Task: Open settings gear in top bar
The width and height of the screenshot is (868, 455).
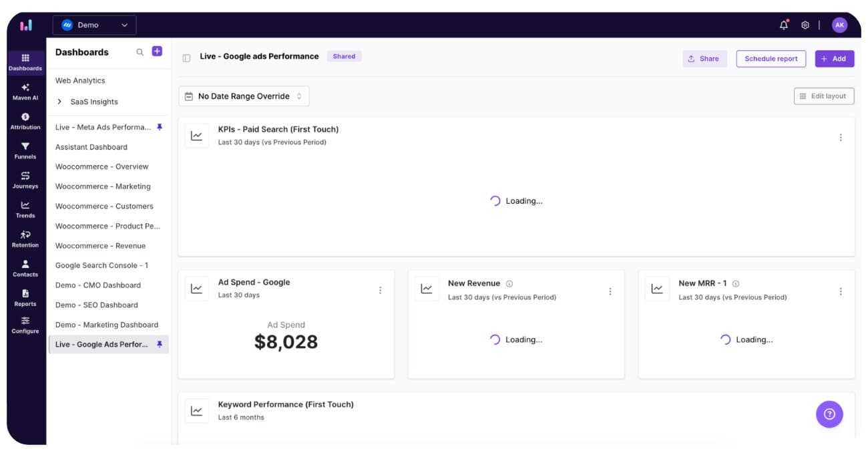Action: [805, 25]
